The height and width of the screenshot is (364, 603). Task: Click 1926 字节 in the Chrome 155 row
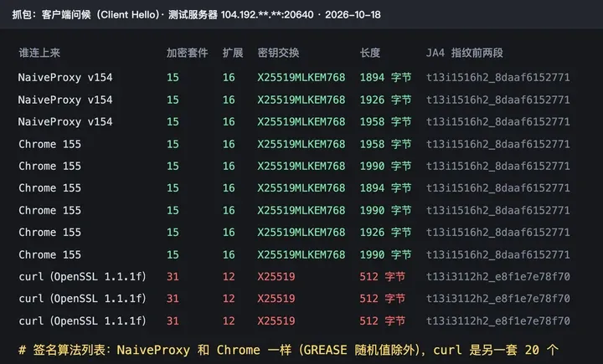pos(385,232)
